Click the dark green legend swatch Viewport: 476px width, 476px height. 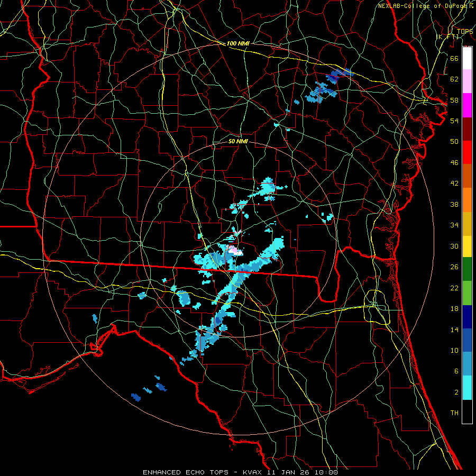(467, 269)
